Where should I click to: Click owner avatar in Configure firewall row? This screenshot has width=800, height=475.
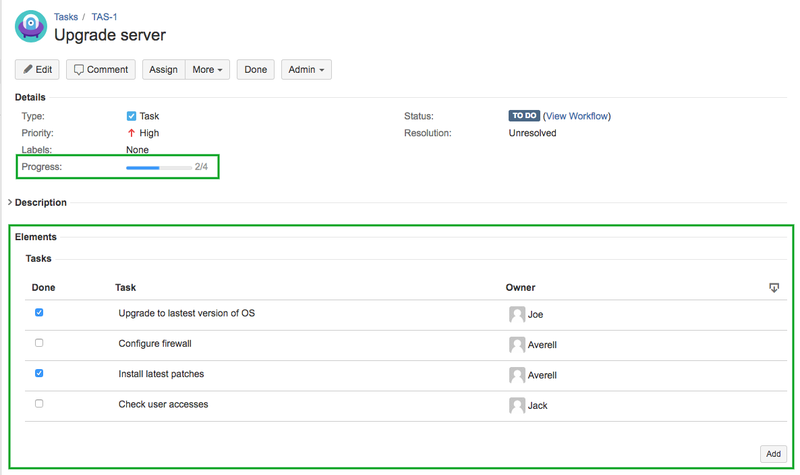click(x=517, y=345)
